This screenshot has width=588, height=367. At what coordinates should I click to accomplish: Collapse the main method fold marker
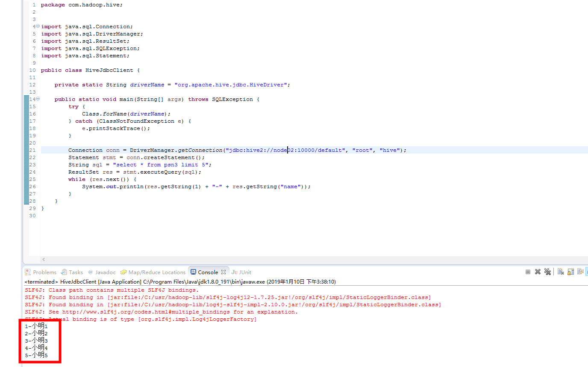[38, 99]
